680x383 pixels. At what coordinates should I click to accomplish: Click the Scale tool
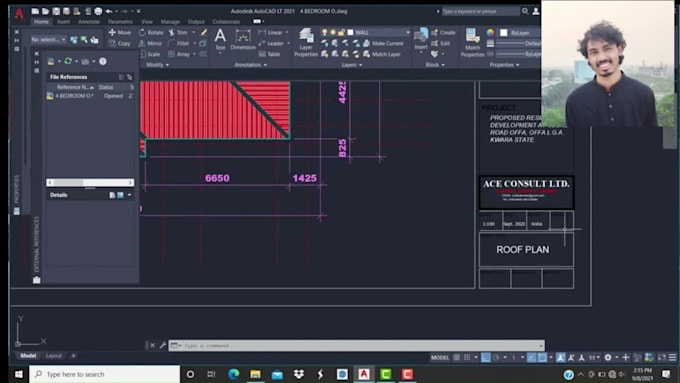coord(150,54)
